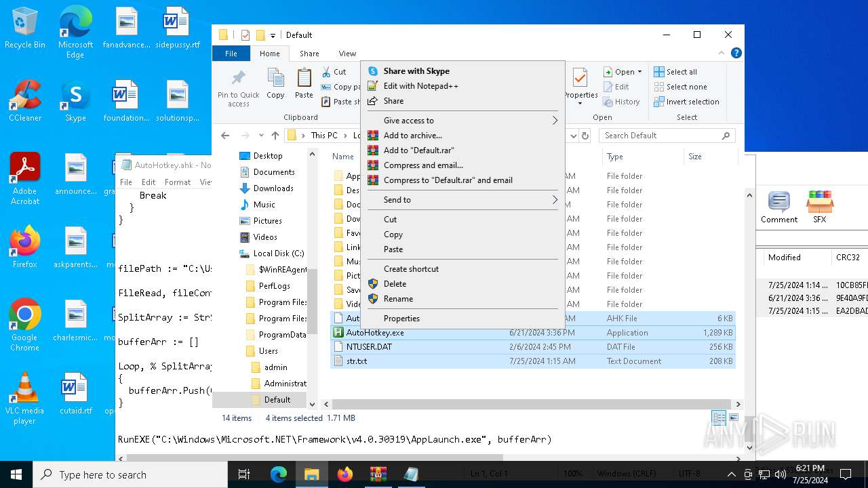This screenshot has width=868, height=488.
Task: Choose Share with Skype menu entry
Action: [462, 71]
